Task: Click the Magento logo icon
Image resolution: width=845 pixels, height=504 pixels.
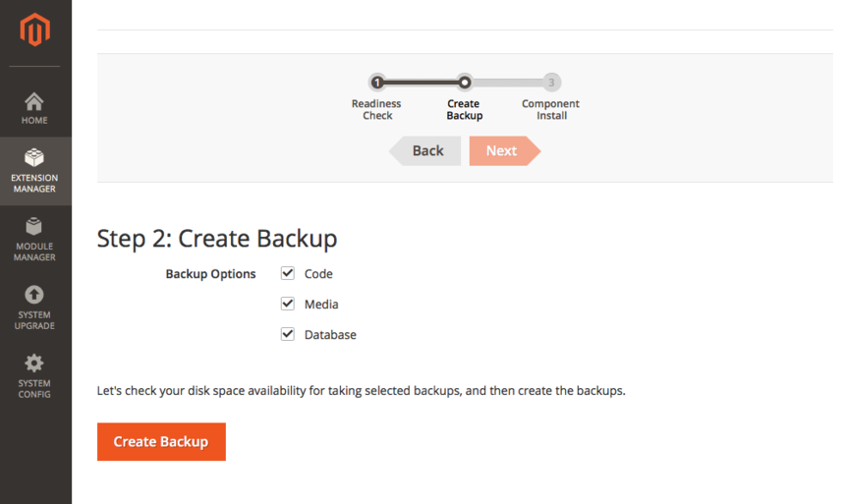Action: click(x=34, y=30)
